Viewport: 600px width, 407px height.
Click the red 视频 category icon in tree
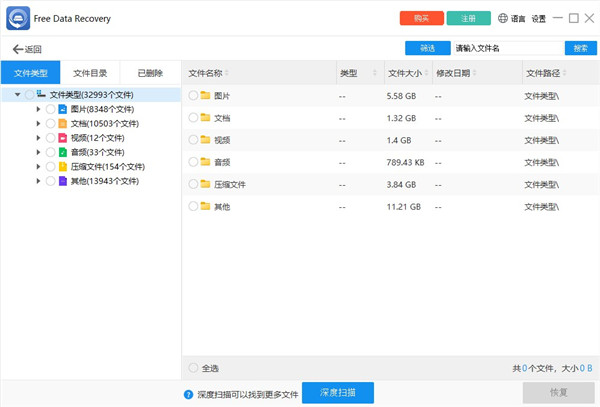(x=62, y=138)
